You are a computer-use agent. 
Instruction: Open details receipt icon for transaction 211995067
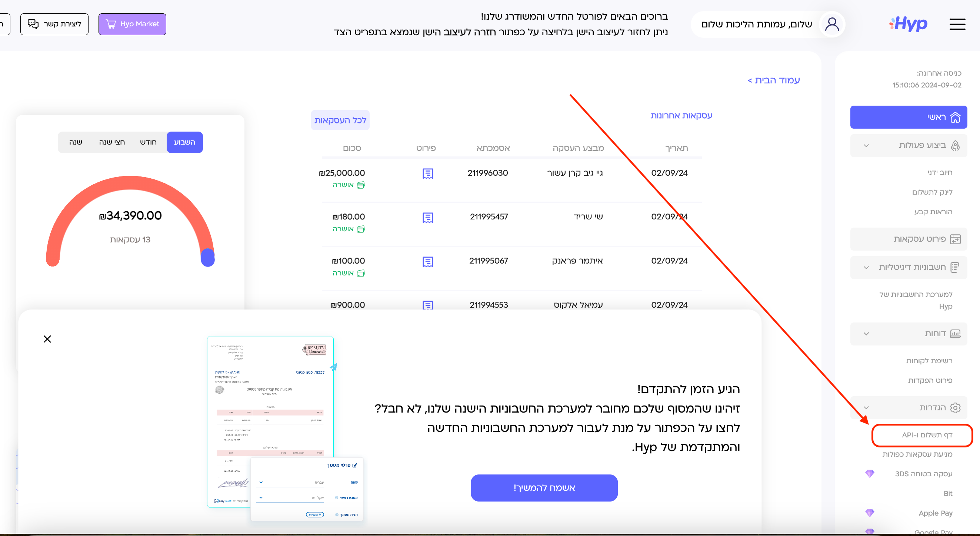[x=428, y=262]
